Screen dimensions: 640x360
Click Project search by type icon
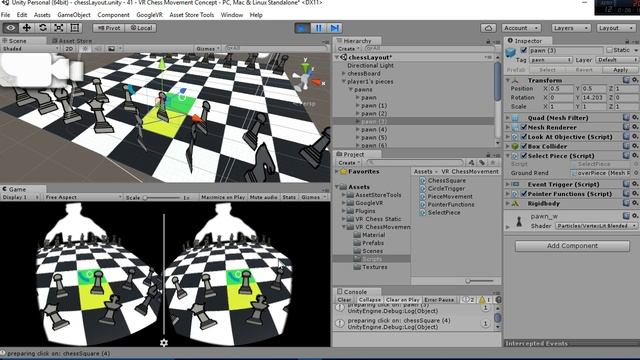471,162
